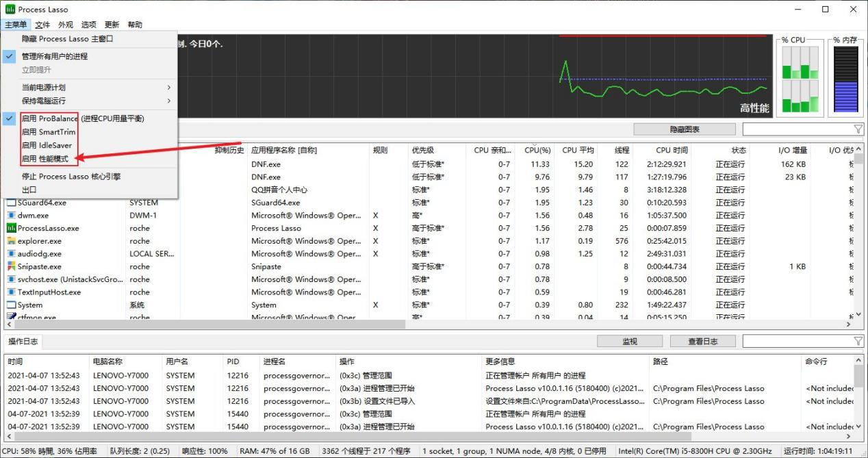
Task: Click the % CPU core meter
Action: click(800, 79)
